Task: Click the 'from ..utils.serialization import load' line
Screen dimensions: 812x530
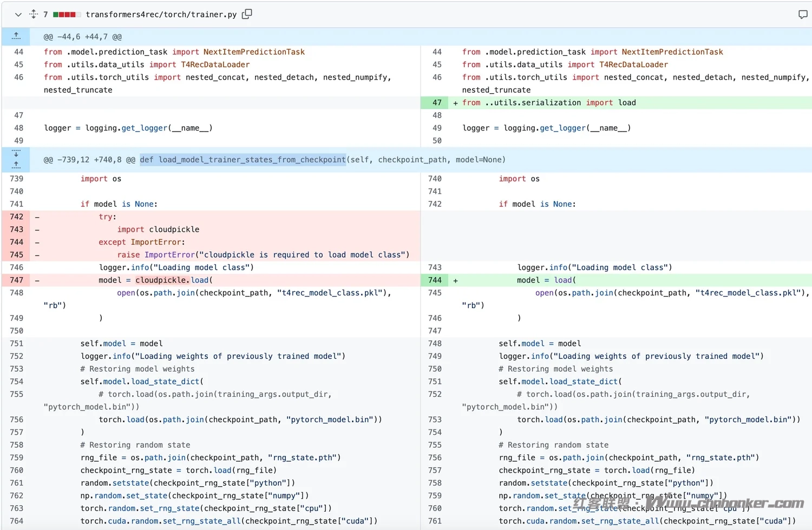Action: tap(549, 102)
